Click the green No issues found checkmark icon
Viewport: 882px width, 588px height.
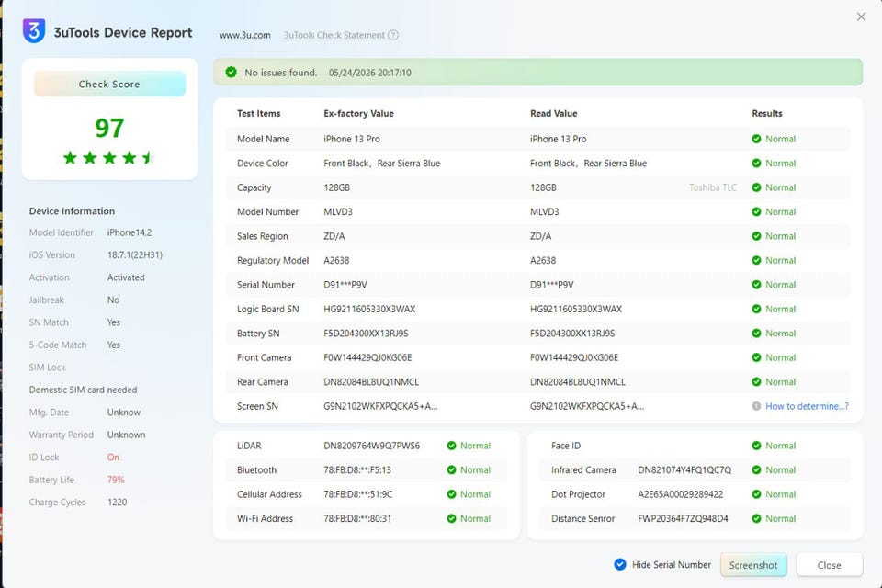[x=232, y=72]
